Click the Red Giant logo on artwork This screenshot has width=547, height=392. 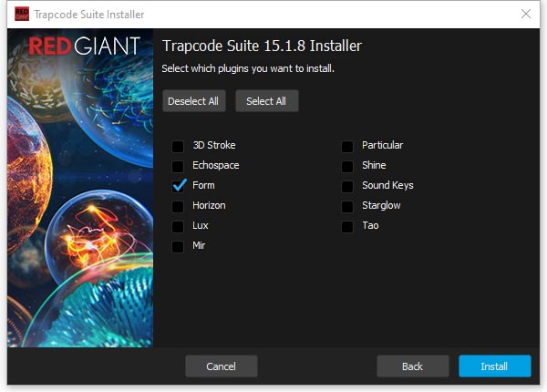click(x=84, y=46)
